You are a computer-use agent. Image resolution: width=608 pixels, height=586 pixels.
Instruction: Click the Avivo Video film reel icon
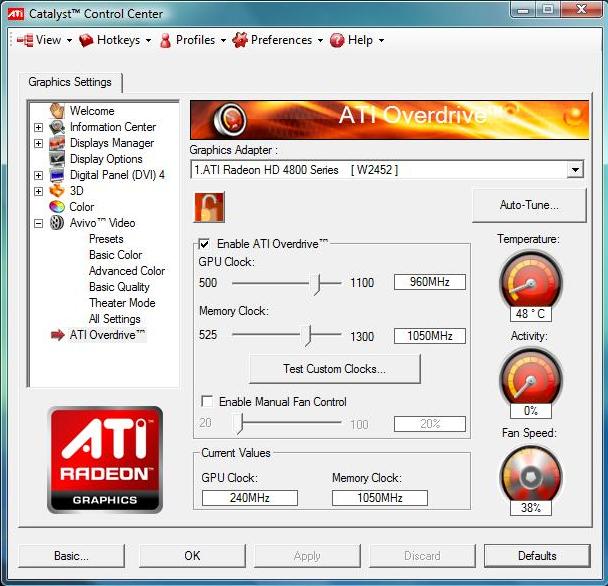[57, 223]
